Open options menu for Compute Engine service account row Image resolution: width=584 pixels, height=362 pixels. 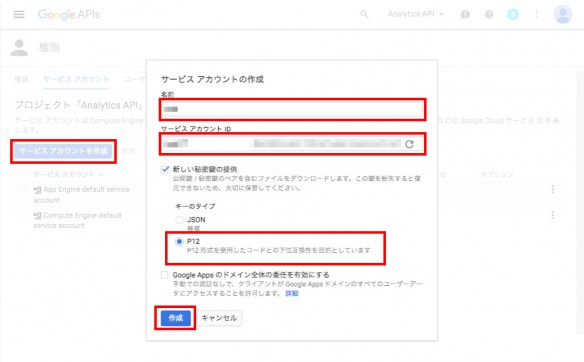pos(552,215)
